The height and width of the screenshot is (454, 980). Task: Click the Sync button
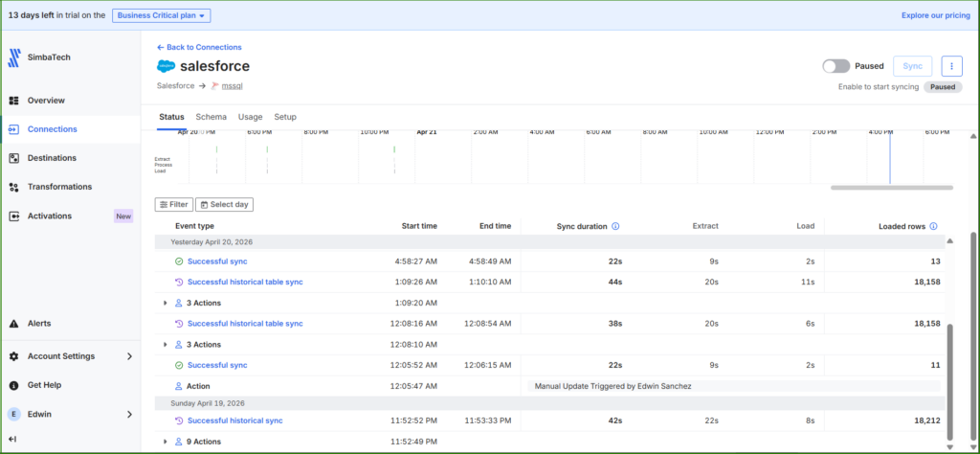tap(912, 66)
